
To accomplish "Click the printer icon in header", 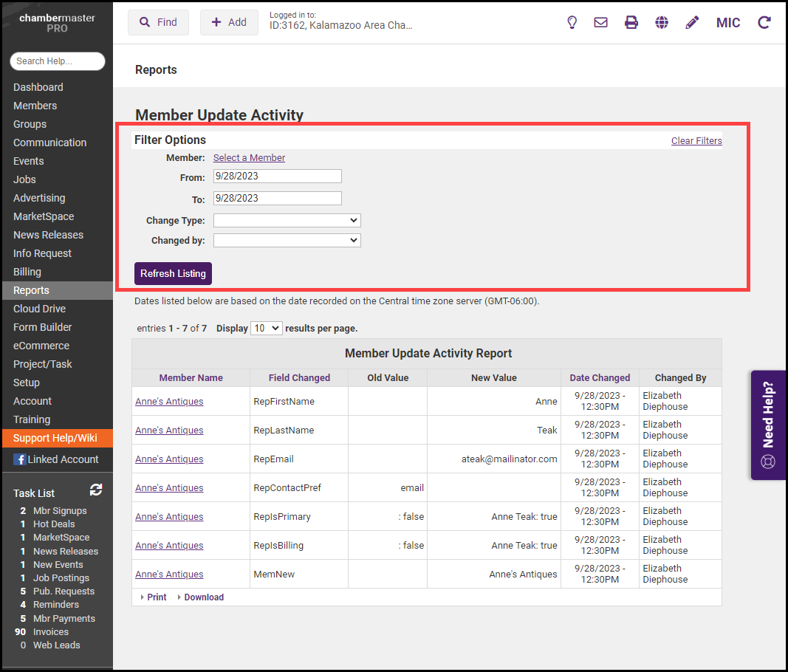I will point(631,22).
